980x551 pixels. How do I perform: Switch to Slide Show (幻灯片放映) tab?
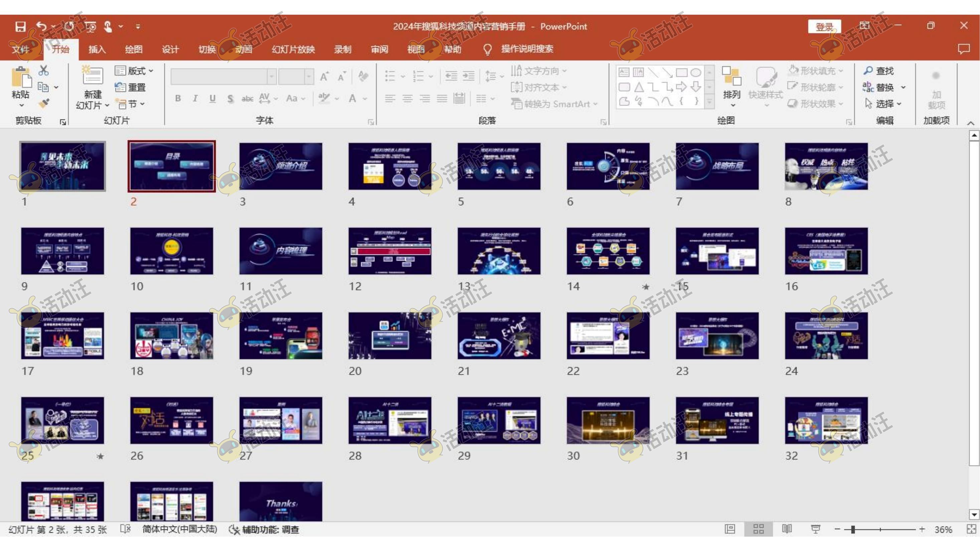point(293,49)
